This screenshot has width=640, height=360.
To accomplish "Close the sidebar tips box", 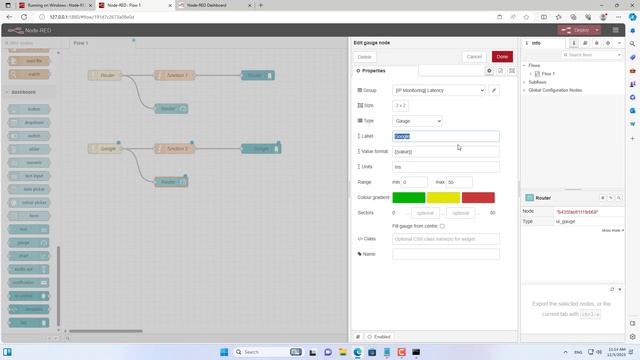I will point(620,289).
